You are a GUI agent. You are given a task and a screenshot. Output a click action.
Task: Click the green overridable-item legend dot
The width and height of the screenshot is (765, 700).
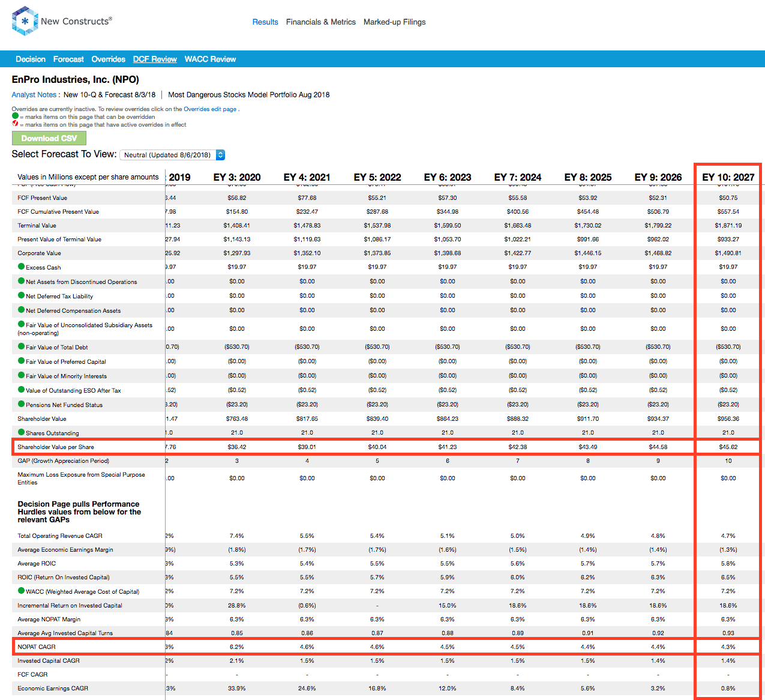[15, 116]
